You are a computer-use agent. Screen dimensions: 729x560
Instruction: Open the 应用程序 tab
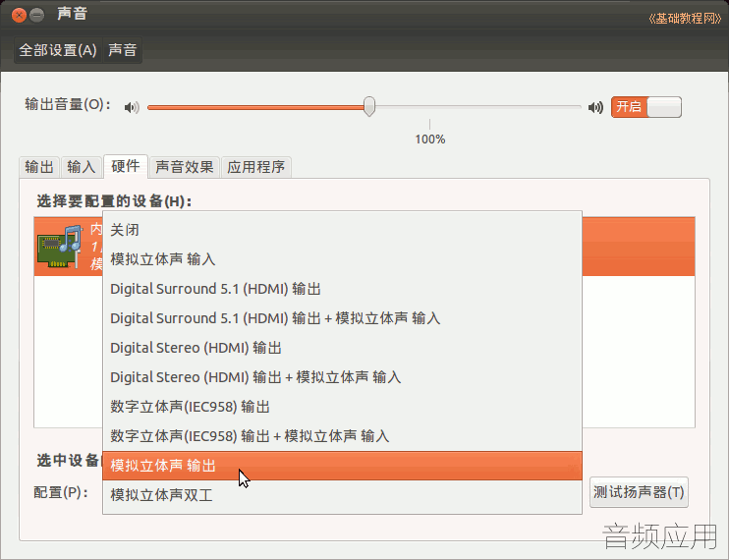click(256, 167)
